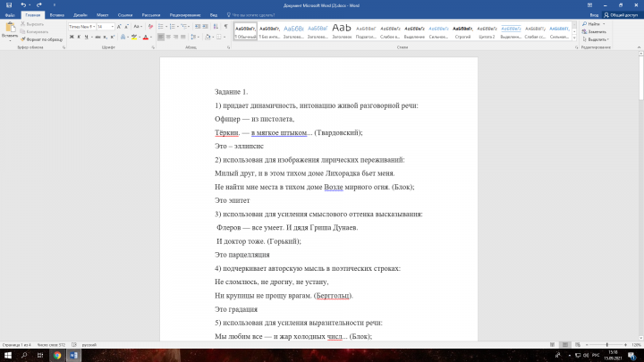Apply the red font color
The height and width of the screenshot is (362, 644).
pyautogui.click(x=146, y=37)
